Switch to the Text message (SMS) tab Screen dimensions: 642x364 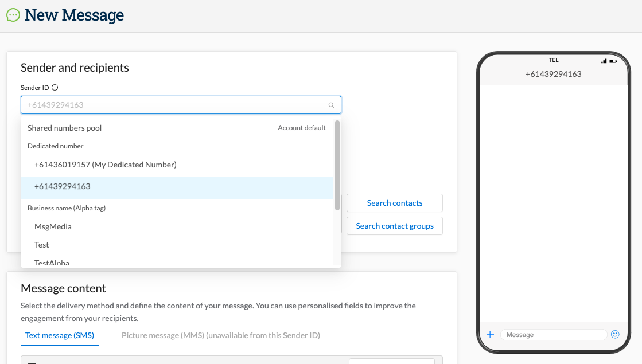point(60,335)
